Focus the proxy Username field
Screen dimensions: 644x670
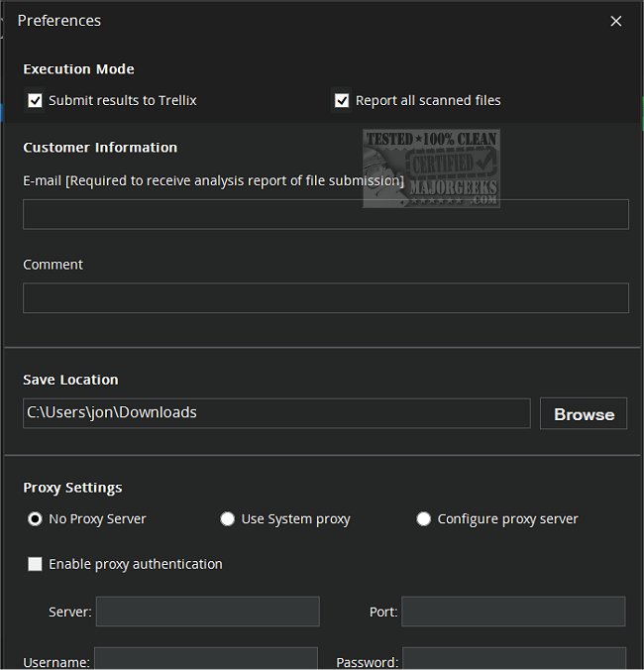(206, 659)
